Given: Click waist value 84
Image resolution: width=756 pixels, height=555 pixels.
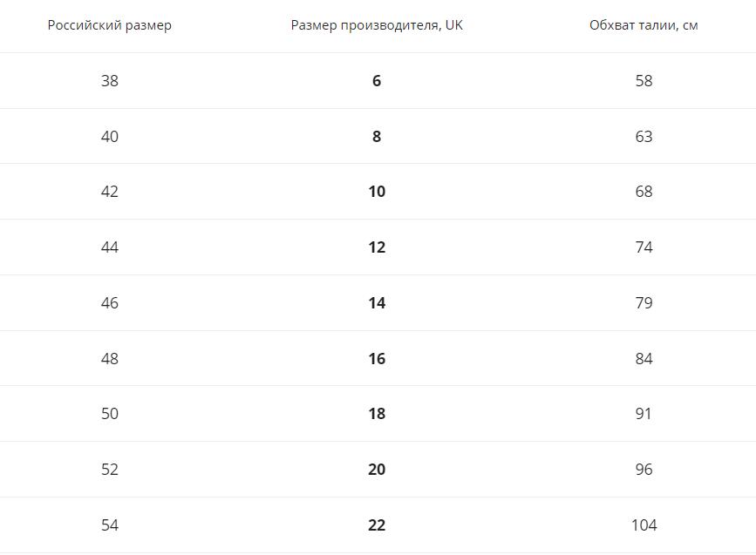Looking at the screenshot, I should pos(644,359).
